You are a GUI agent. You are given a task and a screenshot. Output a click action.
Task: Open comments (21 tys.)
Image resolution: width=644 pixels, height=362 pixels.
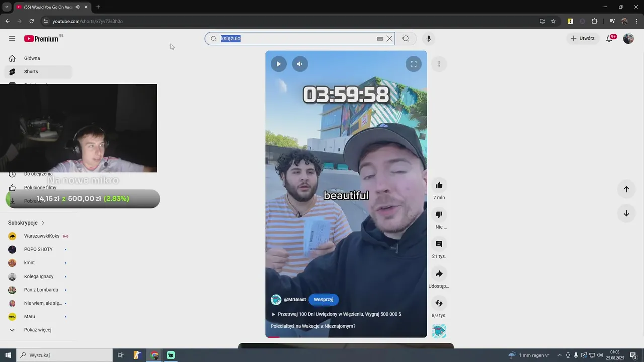[x=439, y=244]
